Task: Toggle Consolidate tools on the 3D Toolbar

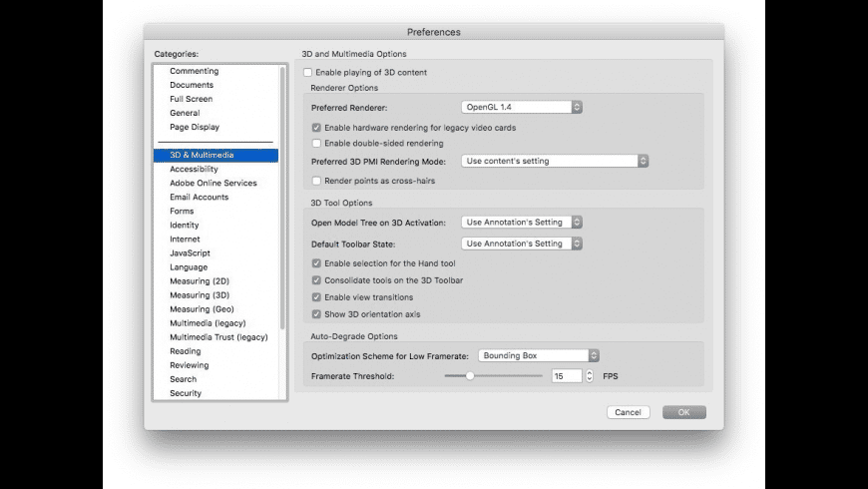Action: [x=316, y=280]
